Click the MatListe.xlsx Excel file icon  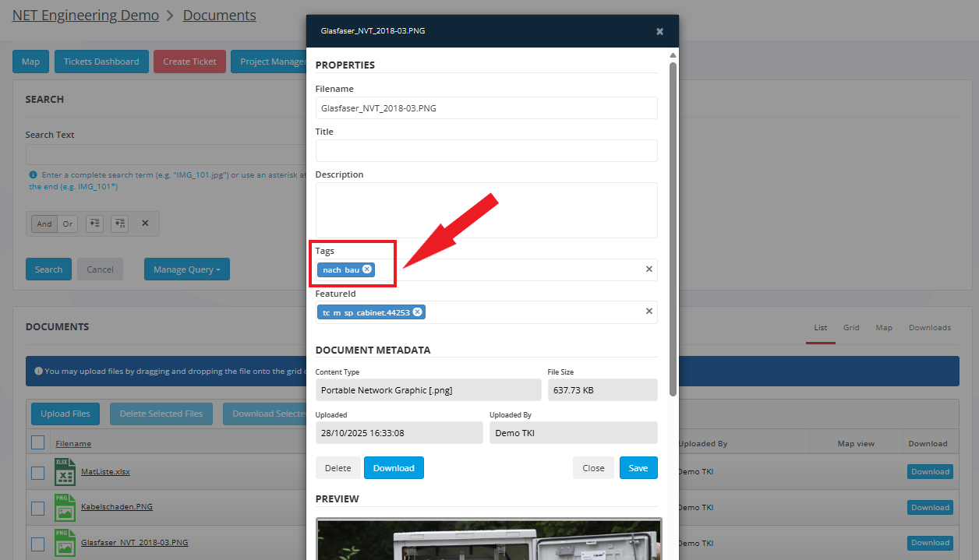pos(65,472)
